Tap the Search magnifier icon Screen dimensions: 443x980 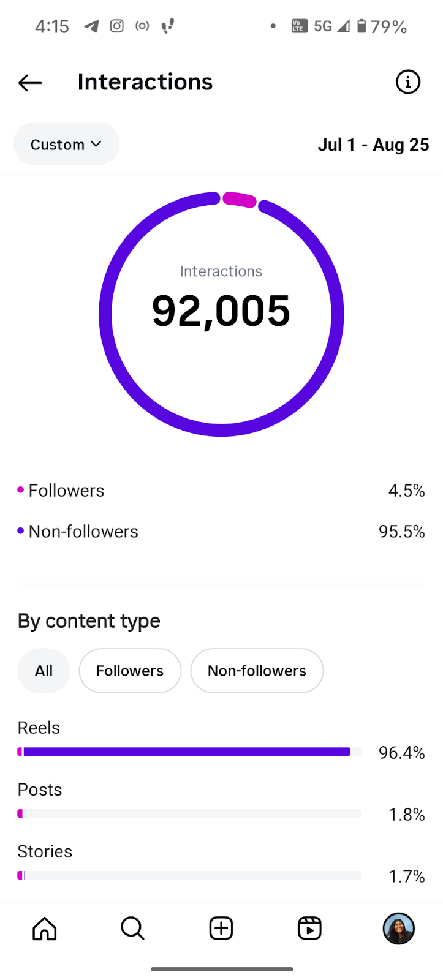(x=132, y=929)
